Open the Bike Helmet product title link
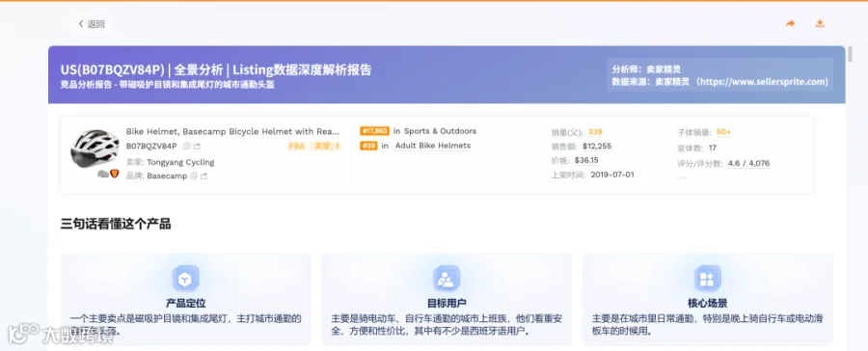 pos(233,131)
